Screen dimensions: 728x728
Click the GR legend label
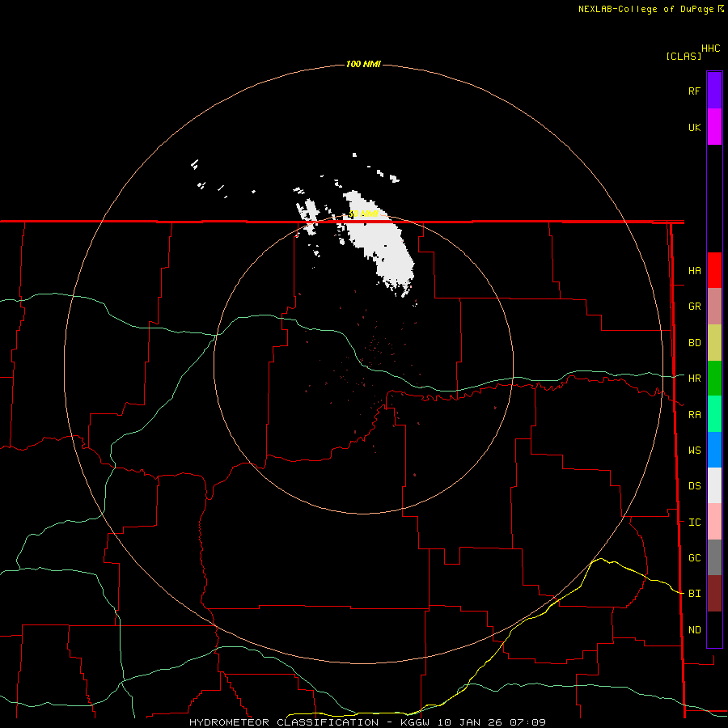[694, 307]
